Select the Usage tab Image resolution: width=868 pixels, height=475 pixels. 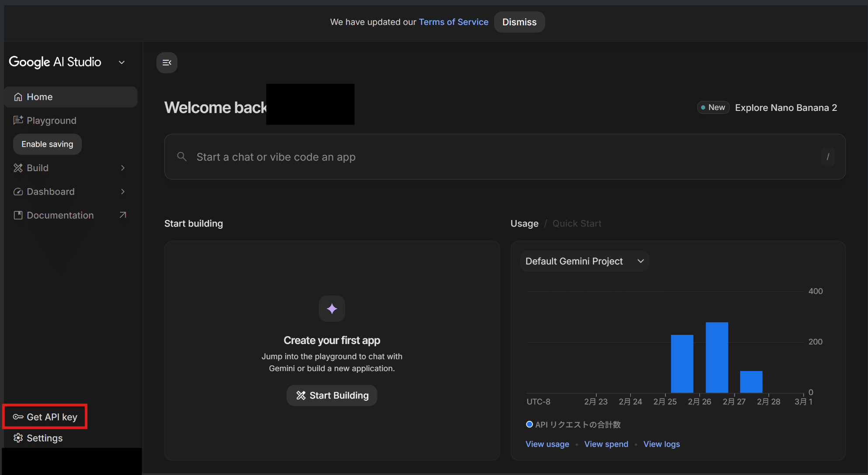coord(524,224)
